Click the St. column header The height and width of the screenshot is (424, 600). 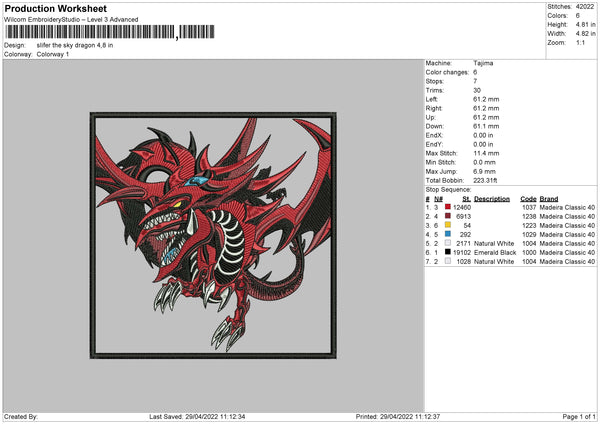tap(466, 199)
